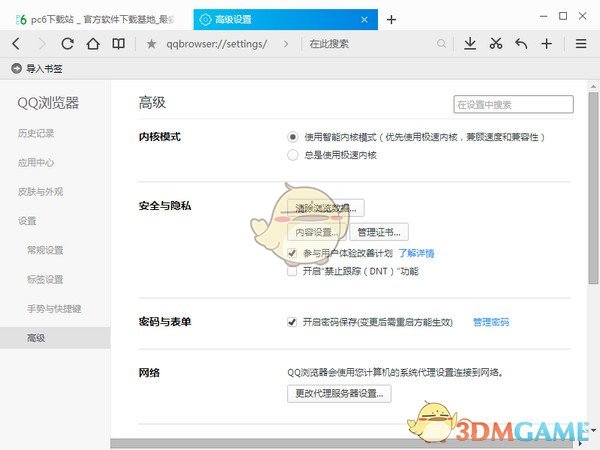Click the undo closed tab icon
Screen dimensions: 600x450
pyautogui.click(x=521, y=44)
